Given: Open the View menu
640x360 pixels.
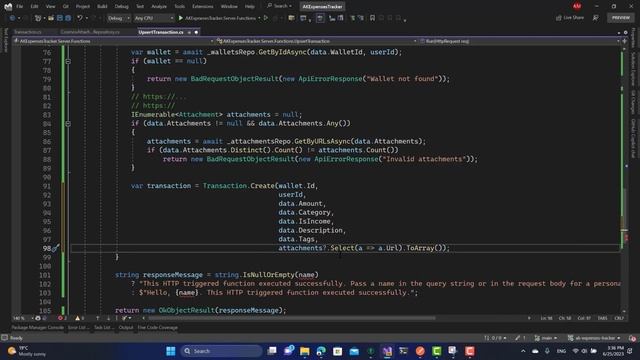Looking at the screenshot, I should pos(50,7).
